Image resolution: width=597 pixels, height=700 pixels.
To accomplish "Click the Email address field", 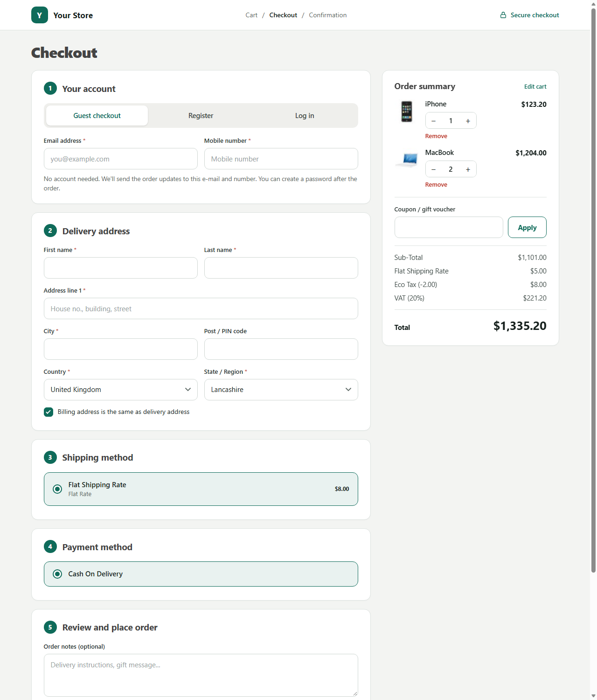I will (121, 159).
